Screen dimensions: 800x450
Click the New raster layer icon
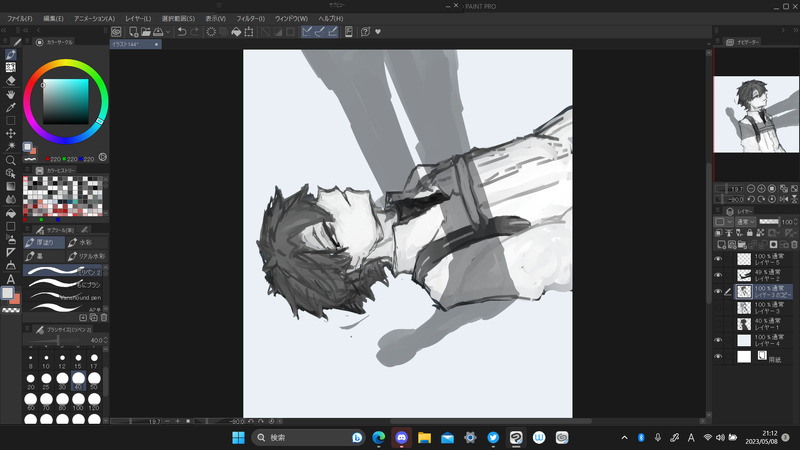[x=721, y=245]
